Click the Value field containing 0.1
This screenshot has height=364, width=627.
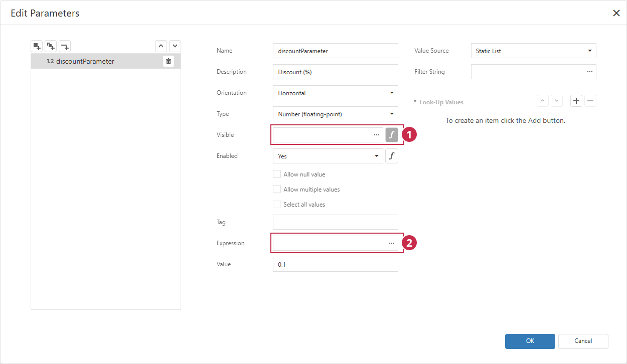tap(335, 264)
